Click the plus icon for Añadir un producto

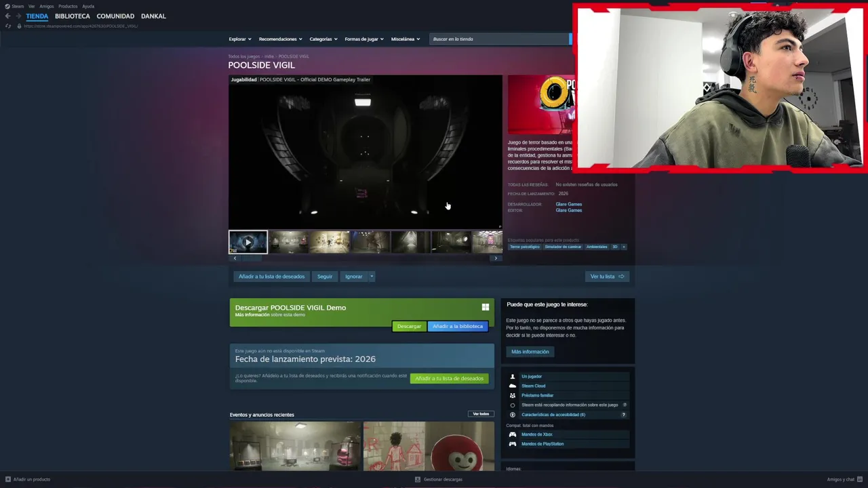click(8, 479)
